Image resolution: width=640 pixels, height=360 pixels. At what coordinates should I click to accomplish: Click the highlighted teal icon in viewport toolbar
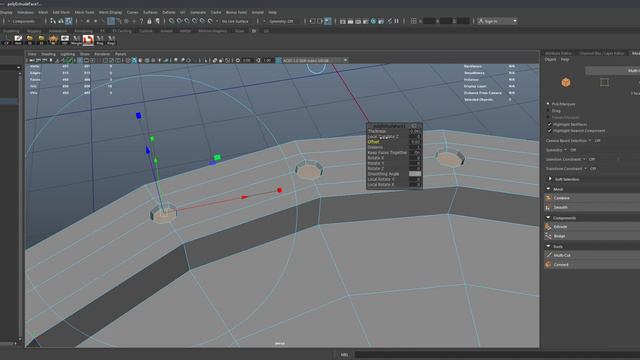(x=134, y=60)
